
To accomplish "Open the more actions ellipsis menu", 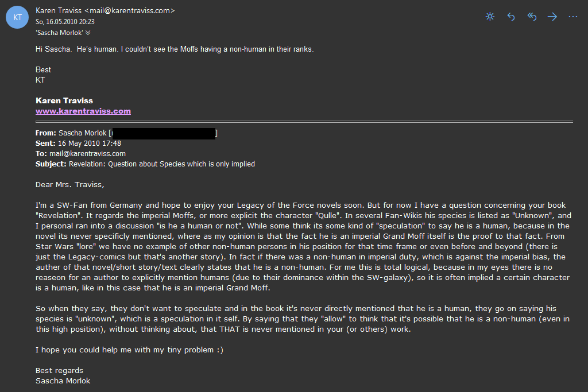I will [x=572, y=17].
